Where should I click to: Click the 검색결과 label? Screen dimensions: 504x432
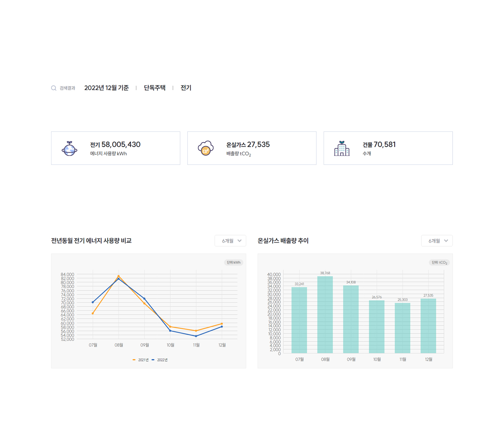[67, 88]
